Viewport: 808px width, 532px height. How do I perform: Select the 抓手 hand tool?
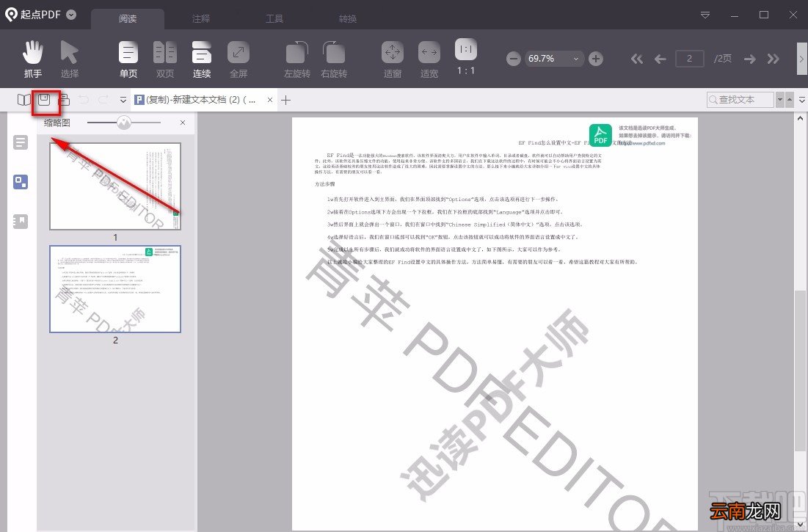[x=33, y=59]
